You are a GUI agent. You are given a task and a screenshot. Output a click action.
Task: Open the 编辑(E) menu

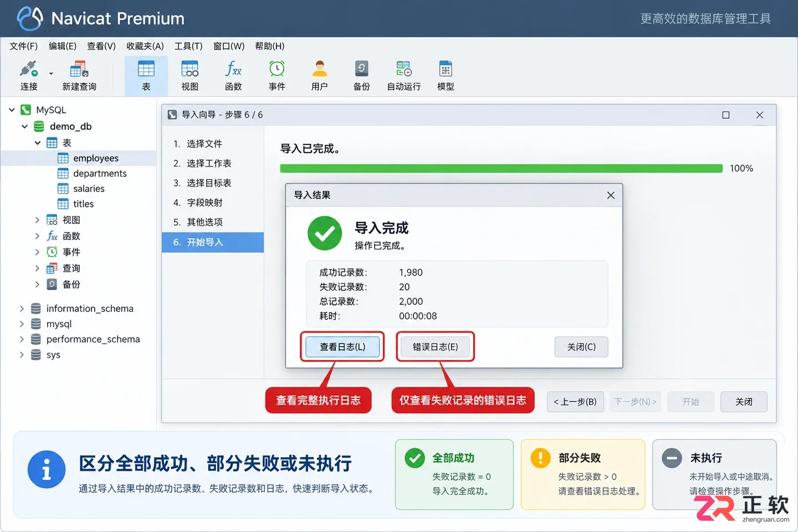coord(63,46)
